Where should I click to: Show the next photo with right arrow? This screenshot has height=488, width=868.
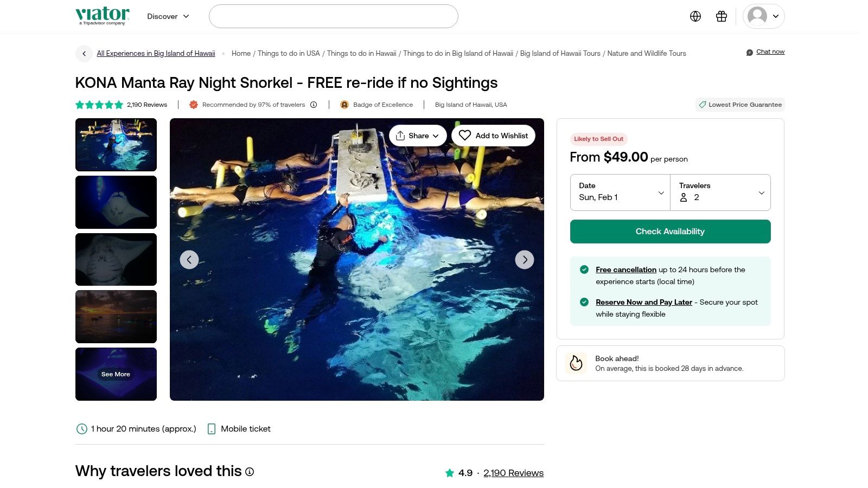[524, 260]
